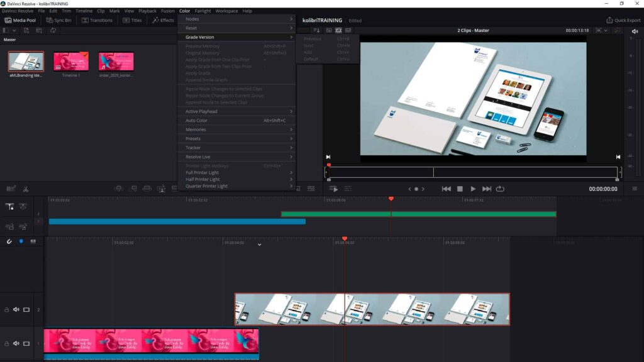The width and height of the screenshot is (644, 362).
Task: Go to the previous marker with left arrow
Action: [409, 189]
